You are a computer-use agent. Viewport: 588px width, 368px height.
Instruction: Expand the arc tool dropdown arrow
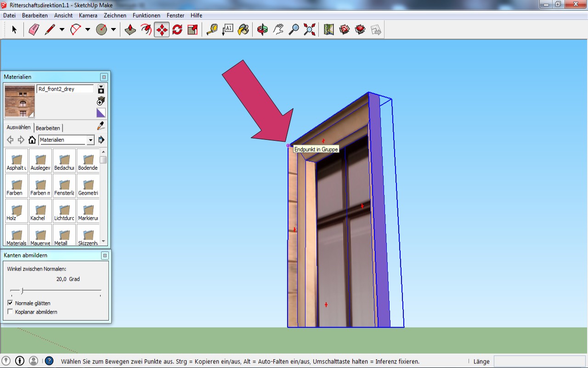pyautogui.click(x=88, y=30)
